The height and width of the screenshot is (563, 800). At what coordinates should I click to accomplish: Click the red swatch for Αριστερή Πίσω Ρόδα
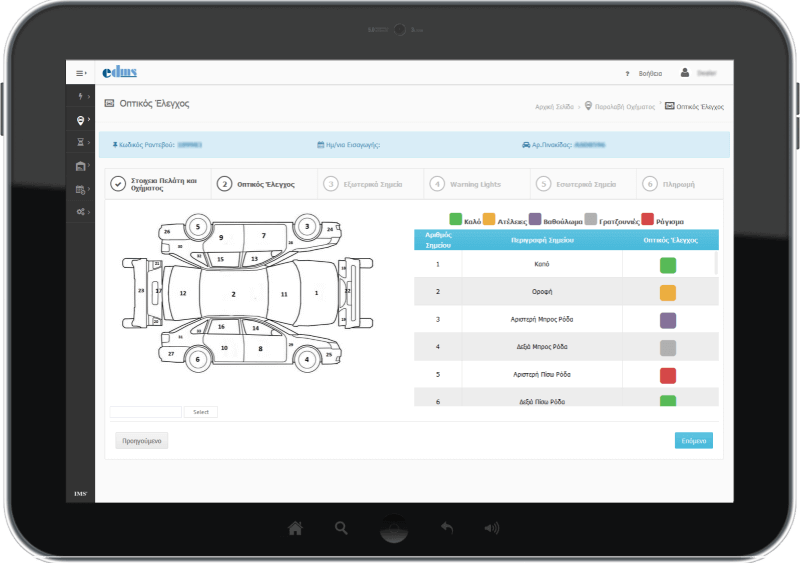[668, 375]
